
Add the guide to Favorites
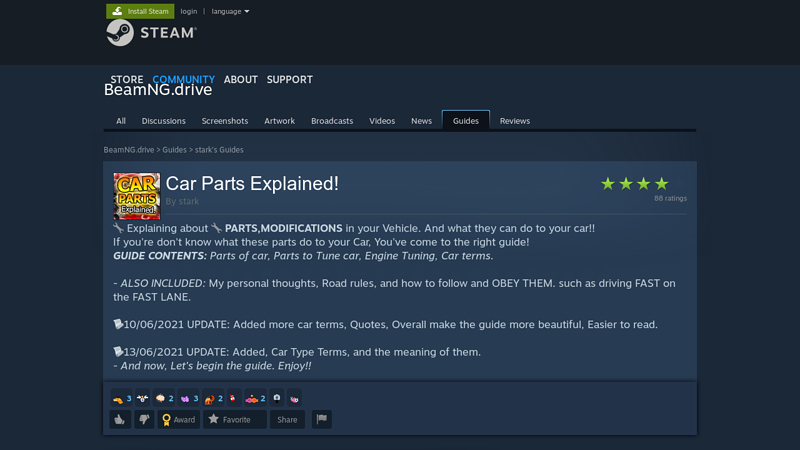(x=235, y=419)
